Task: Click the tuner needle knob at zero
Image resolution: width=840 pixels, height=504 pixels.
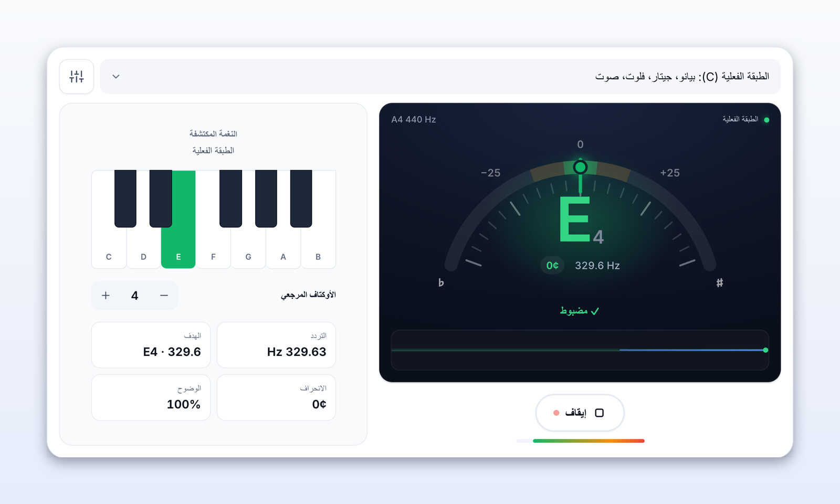Action: click(x=580, y=167)
